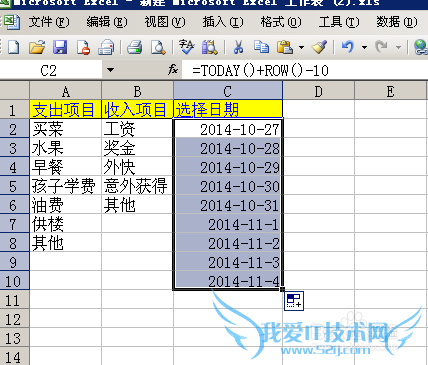Select cell containing 买菜

[x=66, y=129]
